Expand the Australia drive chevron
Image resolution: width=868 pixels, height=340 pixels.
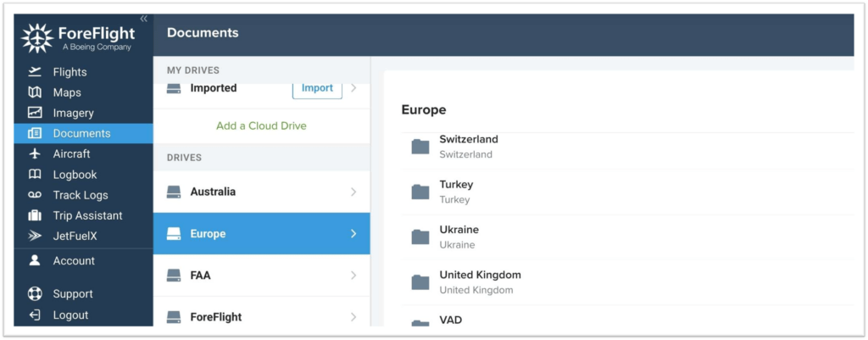(x=353, y=192)
